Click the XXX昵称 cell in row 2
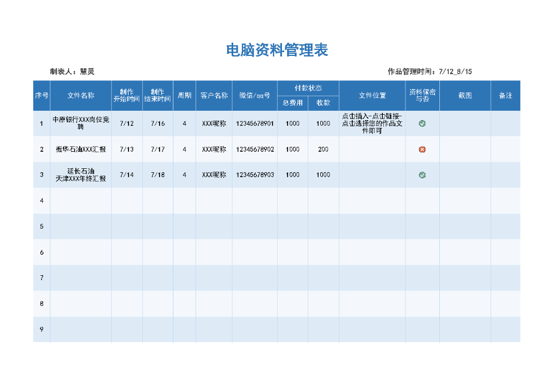This screenshot has width=554, height=392. [214, 149]
